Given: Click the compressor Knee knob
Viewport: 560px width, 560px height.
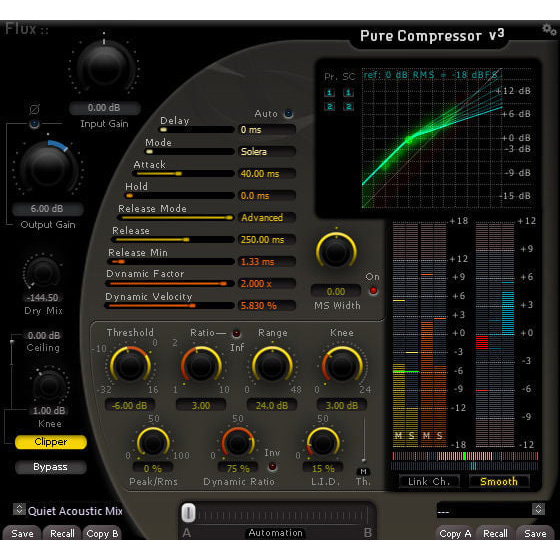Looking at the screenshot, I should [342, 365].
